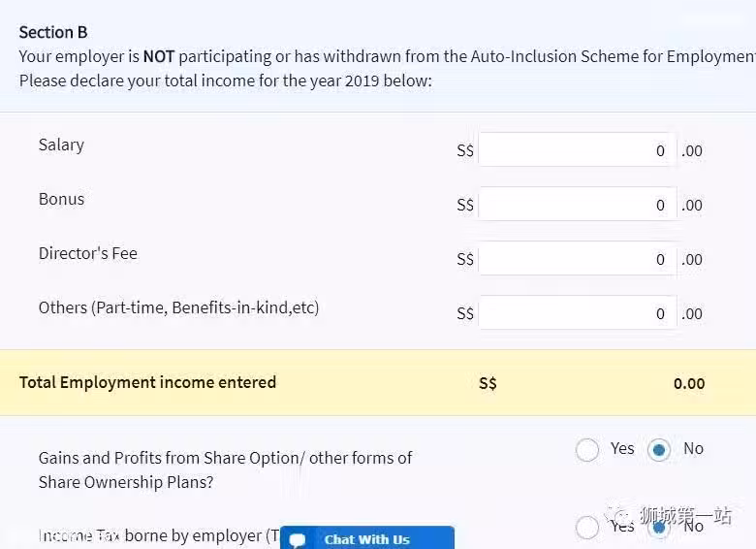The height and width of the screenshot is (549, 756).
Task: Click the Bonus amount input field
Action: coord(577,204)
